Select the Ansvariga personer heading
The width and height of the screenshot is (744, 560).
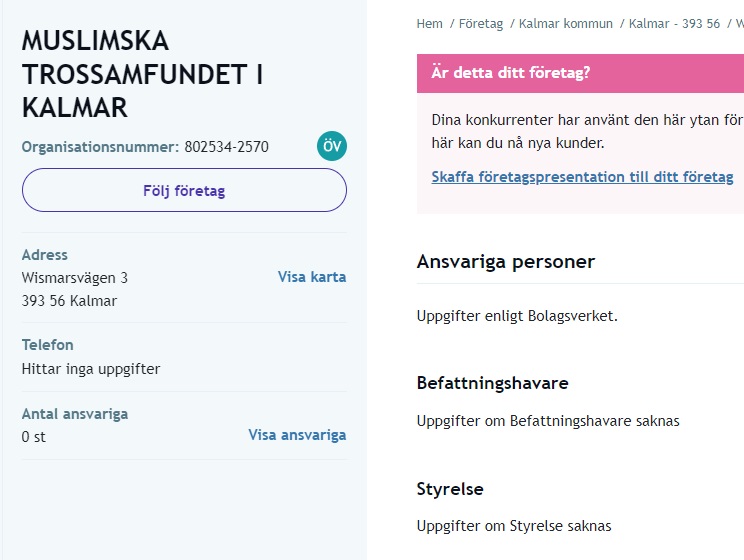coord(505,262)
